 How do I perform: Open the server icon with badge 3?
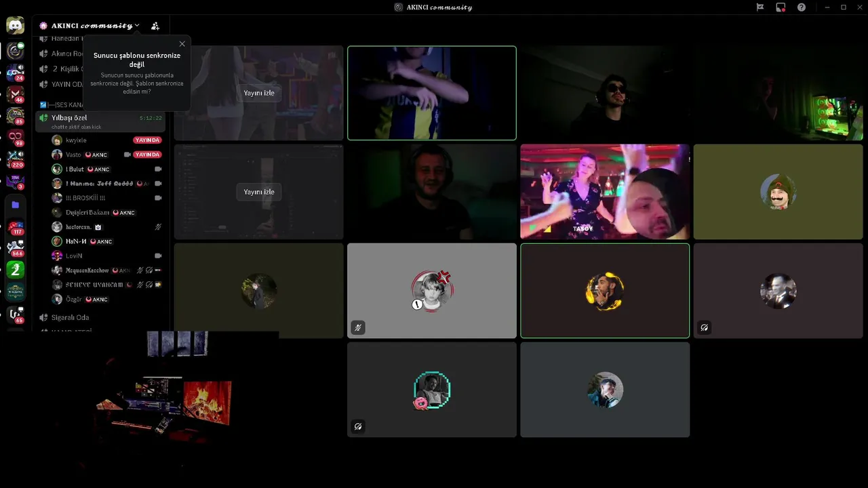coord(15,181)
